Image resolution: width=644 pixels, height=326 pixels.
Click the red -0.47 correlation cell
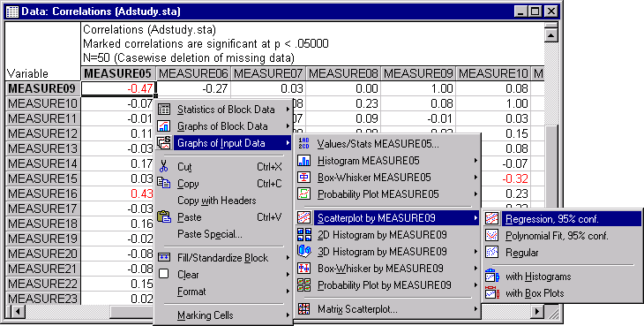(x=119, y=88)
